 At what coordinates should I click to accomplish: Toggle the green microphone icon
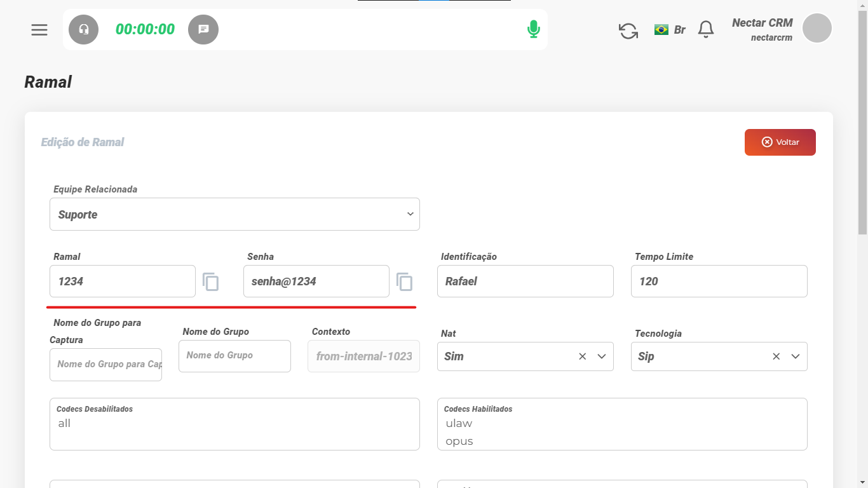[x=534, y=29]
